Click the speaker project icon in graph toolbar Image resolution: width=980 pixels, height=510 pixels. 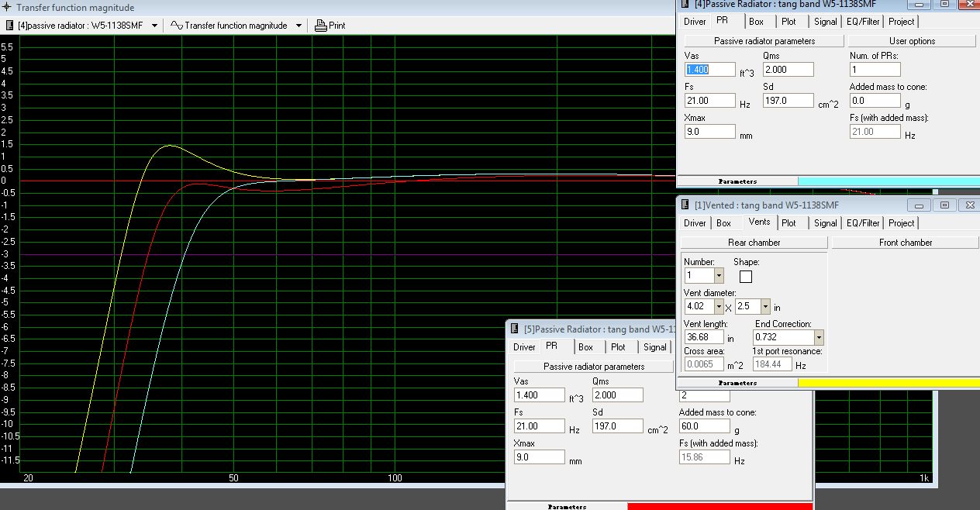9,26
